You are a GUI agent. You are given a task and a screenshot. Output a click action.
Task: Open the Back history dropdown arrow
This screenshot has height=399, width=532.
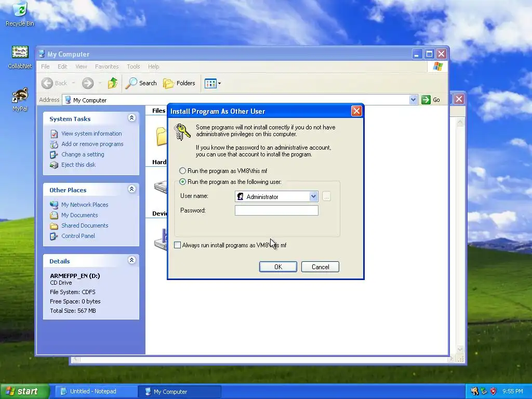pyautogui.click(x=74, y=83)
